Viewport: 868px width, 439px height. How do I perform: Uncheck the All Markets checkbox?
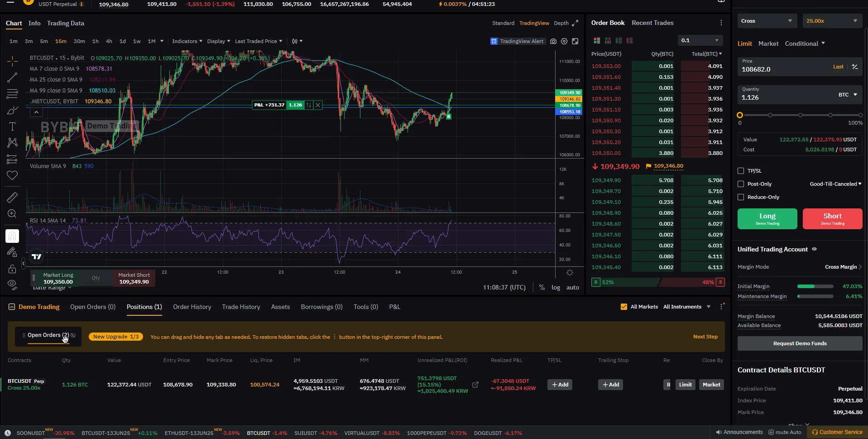pyautogui.click(x=624, y=307)
